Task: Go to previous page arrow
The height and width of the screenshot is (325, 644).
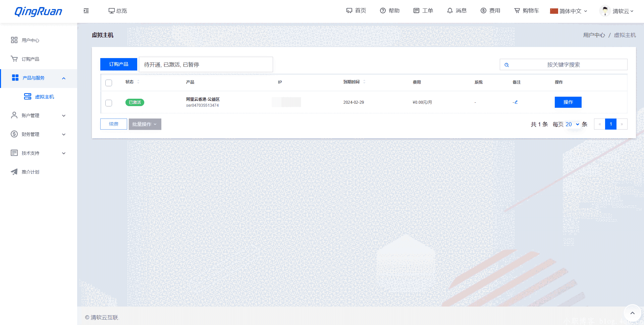Action: [600, 124]
